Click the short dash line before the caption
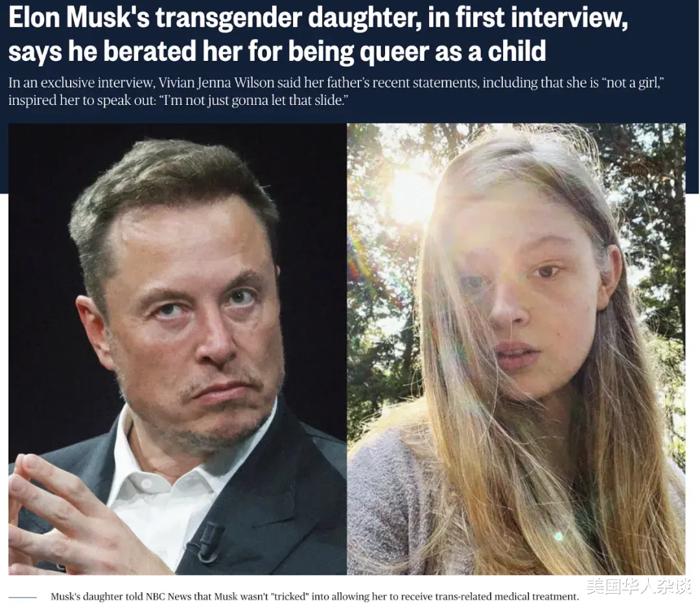The image size is (700, 606). (22, 597)
